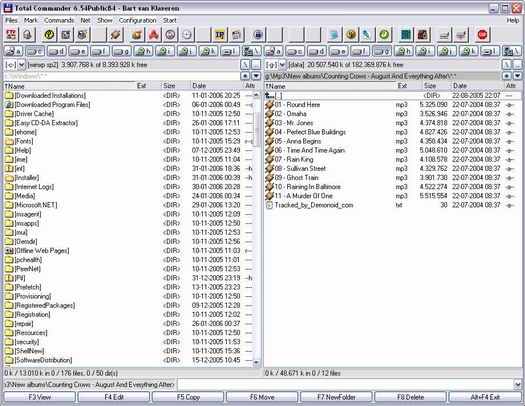The image size is (525, 406).
Task: Open the Files menu
Action: (x=11, y=20)
